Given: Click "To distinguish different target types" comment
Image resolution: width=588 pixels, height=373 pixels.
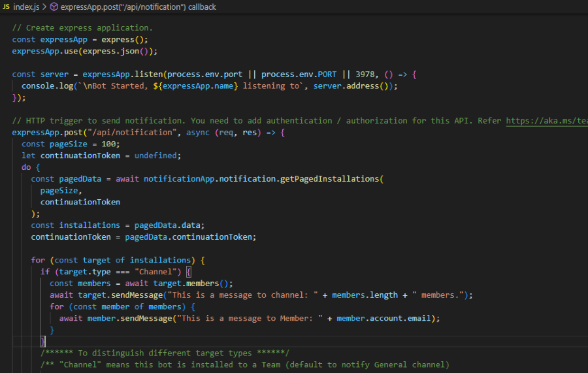Looking at the screenshot, I should [165, 353].
